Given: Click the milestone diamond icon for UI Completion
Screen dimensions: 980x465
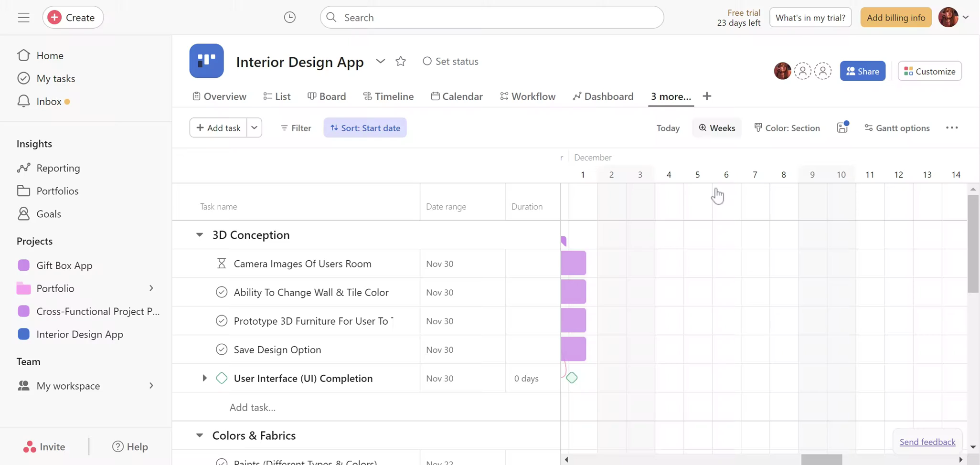Looking at the screenshot, I should [222, 378].
